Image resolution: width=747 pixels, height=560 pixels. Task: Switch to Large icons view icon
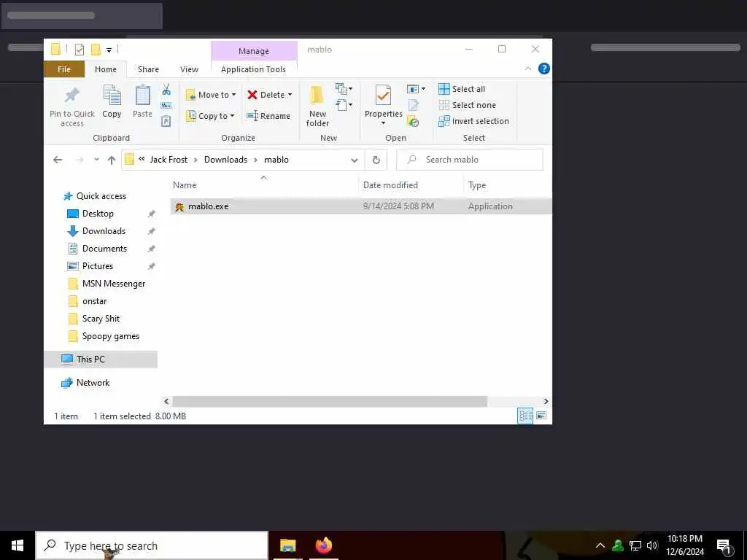click(542, 416)
